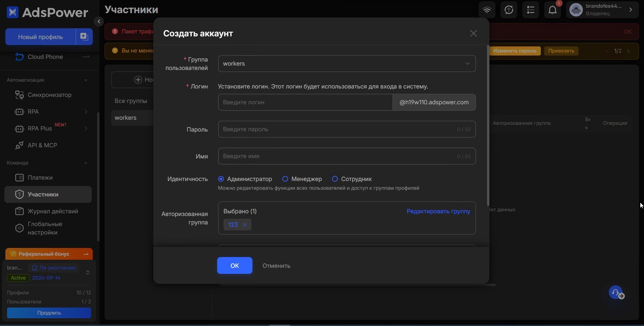Select the Сотрудник radio button
This screenshot has width=644, height=326.
click(x=335, y=179)
